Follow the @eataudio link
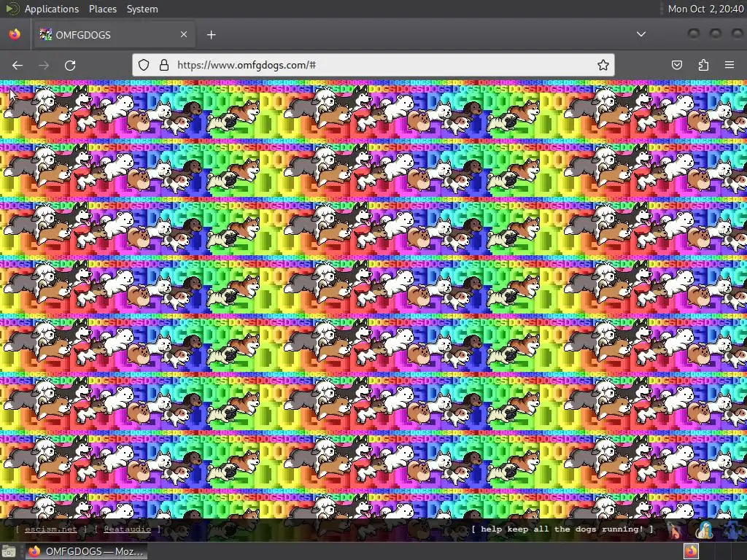 click(127, 529)
